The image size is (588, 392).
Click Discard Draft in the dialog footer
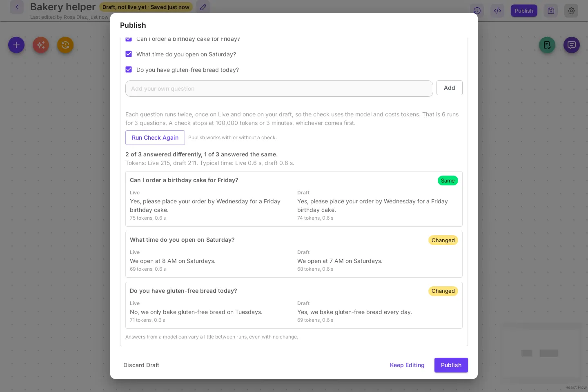pyautogui.click(x=141, y=365)
